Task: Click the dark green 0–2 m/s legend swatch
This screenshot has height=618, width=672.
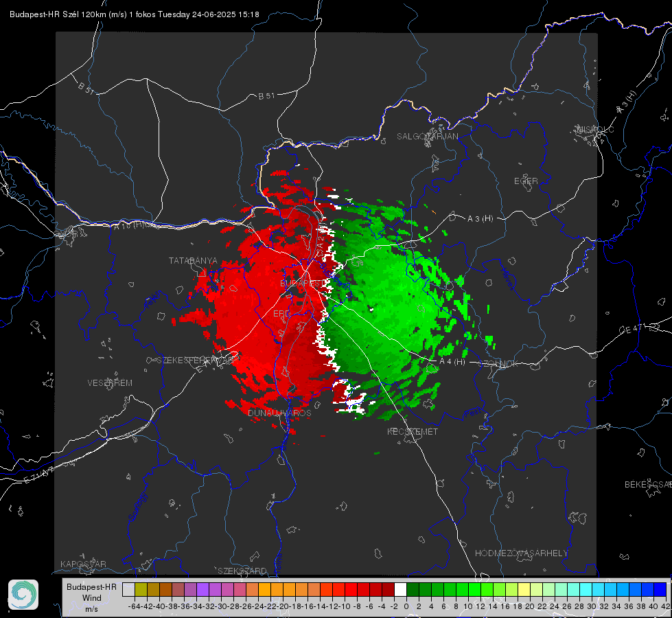Action: tap(413, 590)
